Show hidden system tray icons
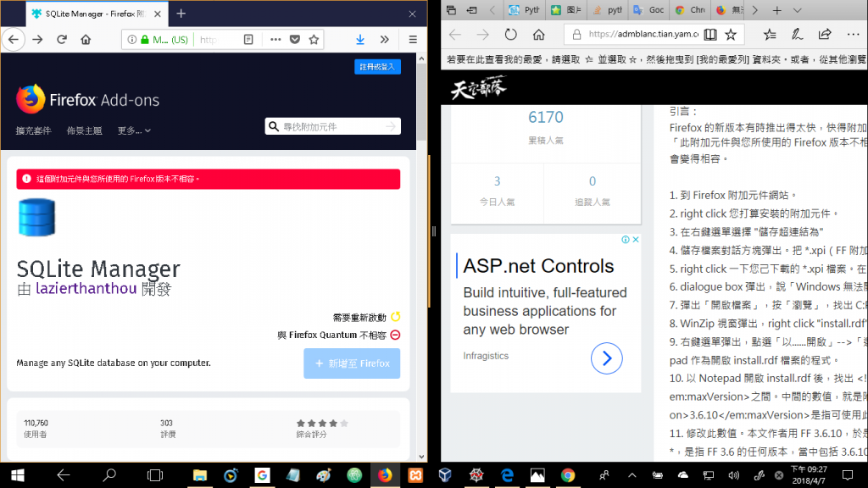868x488 pixels. pyautogui.click(x=632, y=475)
